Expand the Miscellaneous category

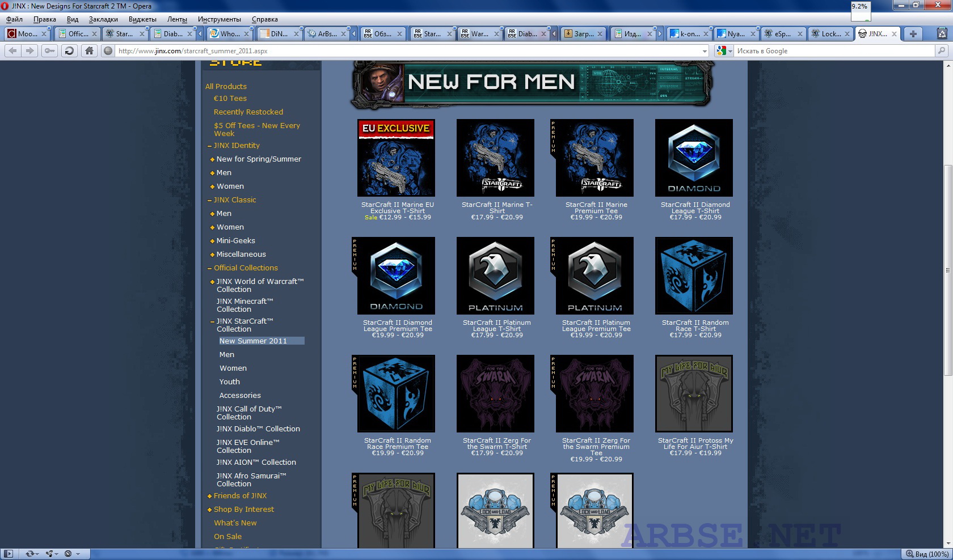pos(212,254)
